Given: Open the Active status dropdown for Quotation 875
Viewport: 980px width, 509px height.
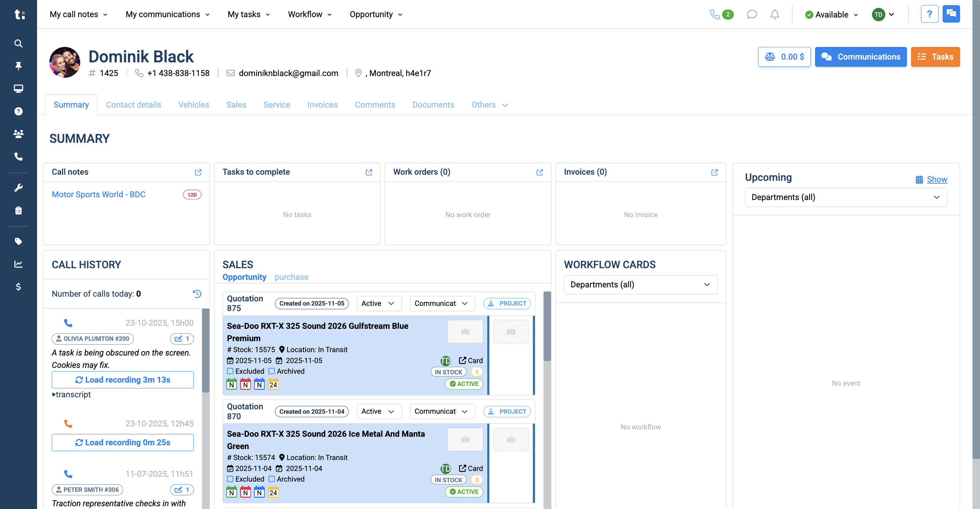Looking at the screenshot, I should (379, 303).
